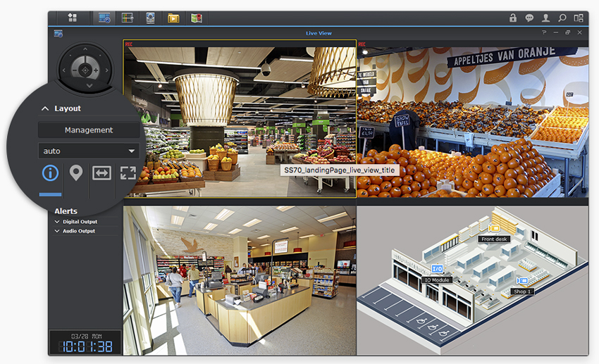
Task: Click the Shop 1 camera marker on map
Action: click(x=522, y=281)
